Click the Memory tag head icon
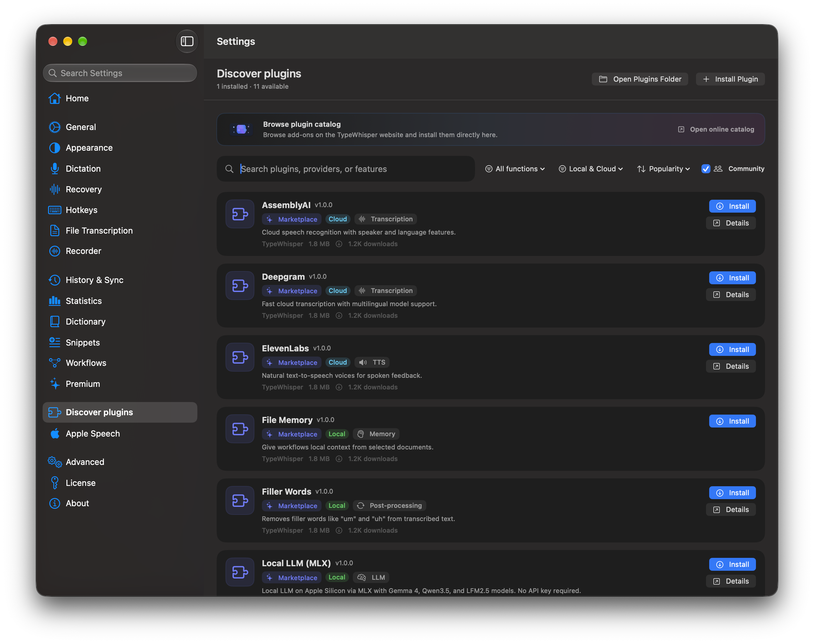This screenshot has width=814, height=644. point(361,434)
